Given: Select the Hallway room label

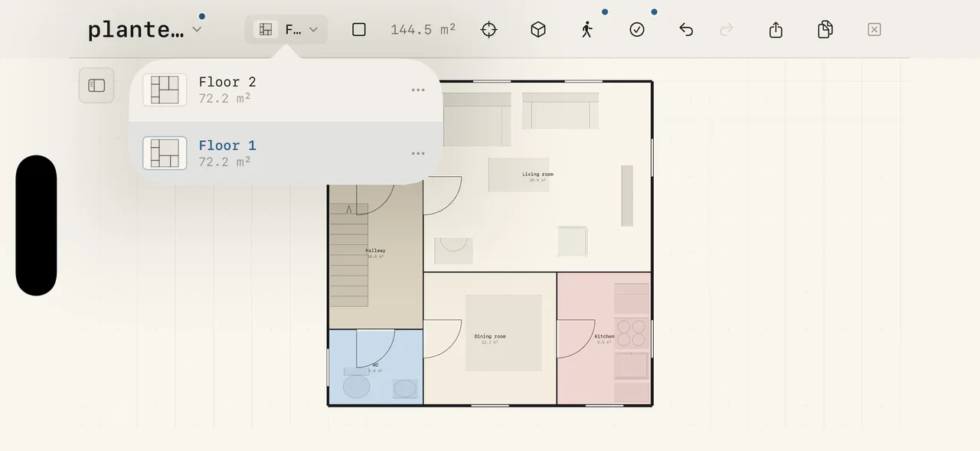Looking at the screenshot, I should click(x=375, y=250).
